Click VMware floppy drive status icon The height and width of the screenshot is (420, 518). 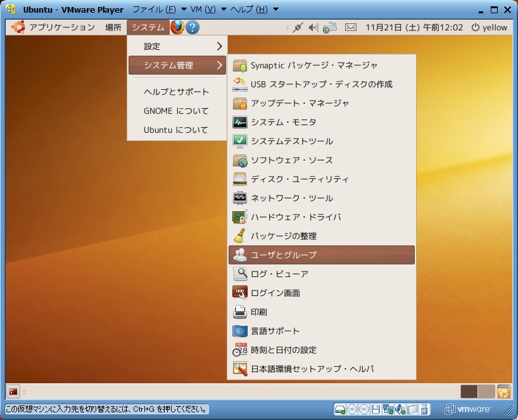point(376,409)
